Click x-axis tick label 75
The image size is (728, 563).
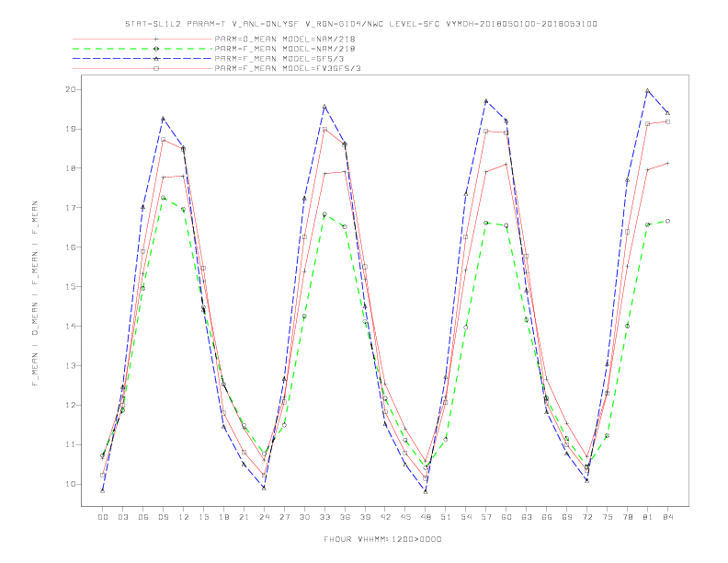pos(608,517)
